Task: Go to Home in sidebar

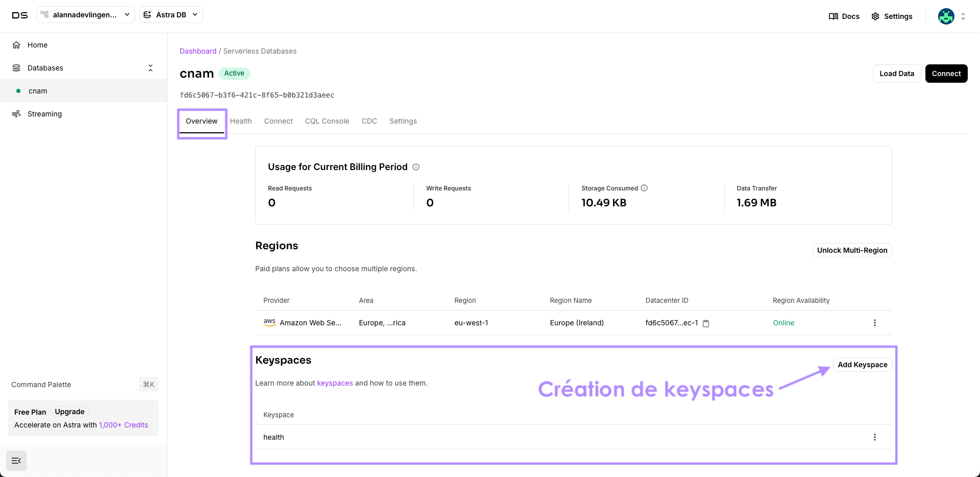Action: click(84, 45)
